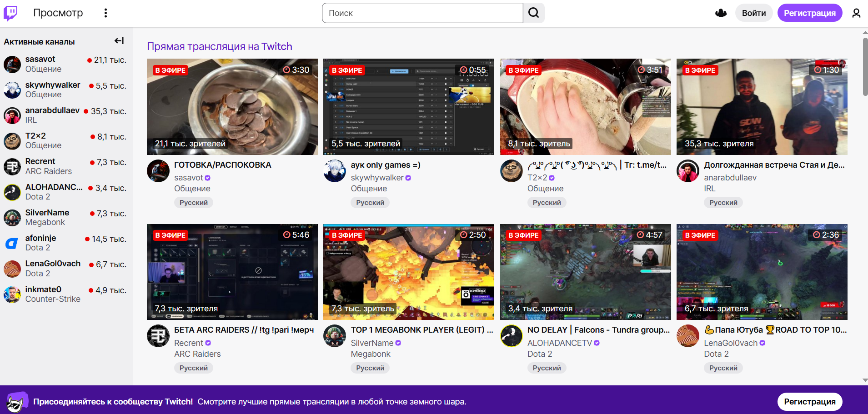Screen dimensions: 868x414
Task: Open the Prime crown loot icon
Action: (x=721, y=13)
